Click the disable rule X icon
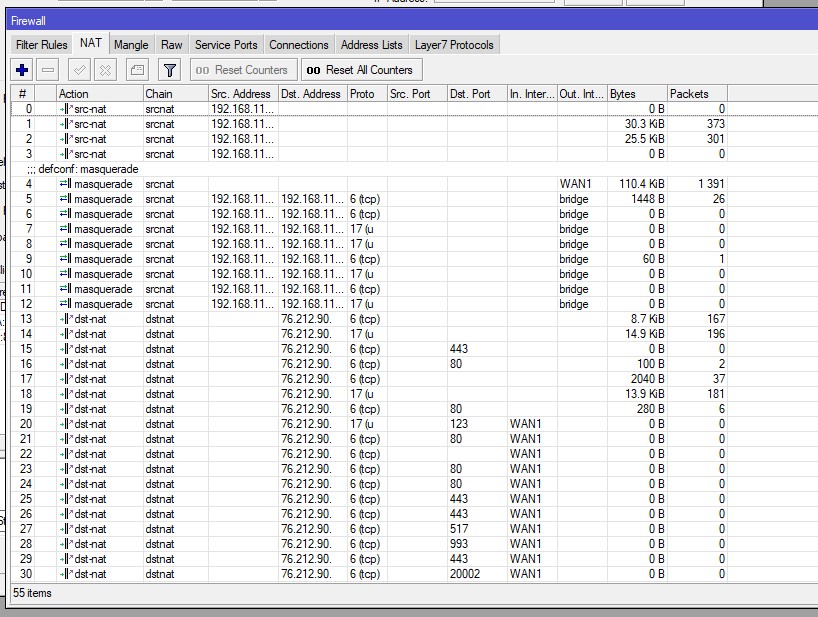 click(x=105, y=70)
